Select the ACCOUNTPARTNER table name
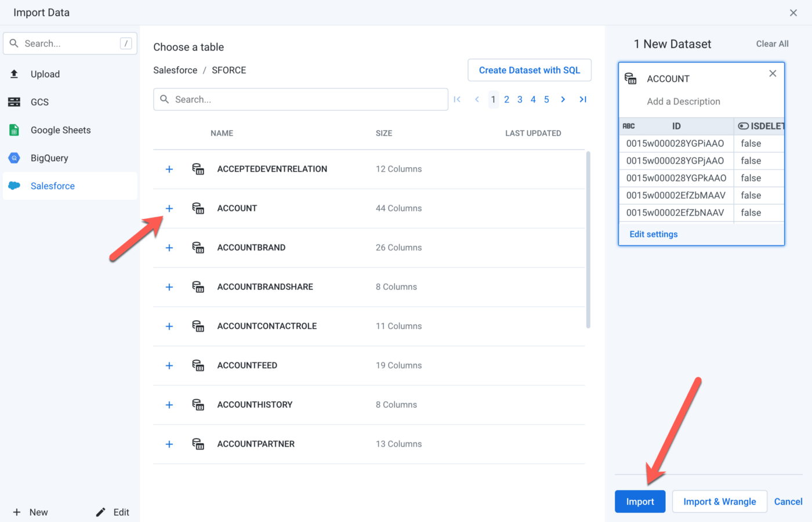The image size is (812, 522). (x=256, y=444)
